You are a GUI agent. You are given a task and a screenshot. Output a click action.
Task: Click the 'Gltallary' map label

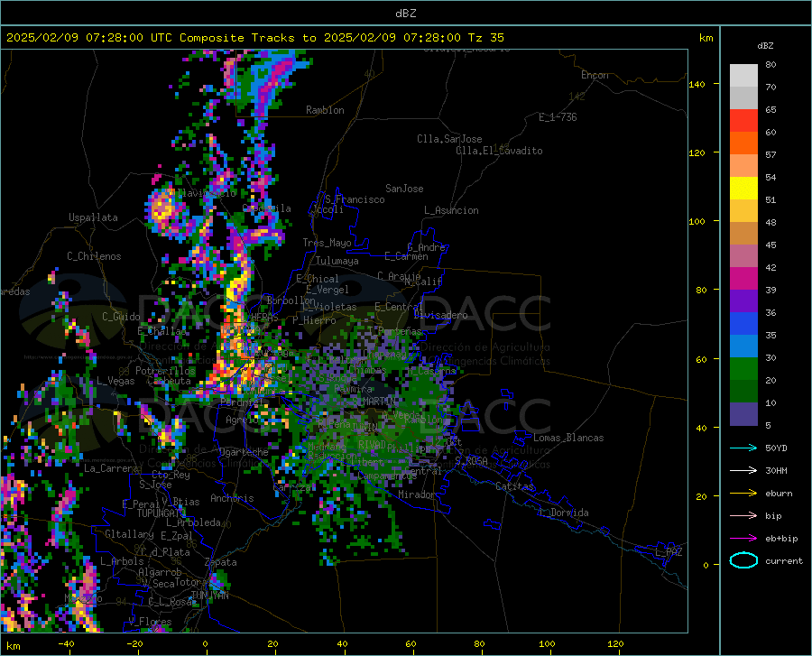click(129, 534)
